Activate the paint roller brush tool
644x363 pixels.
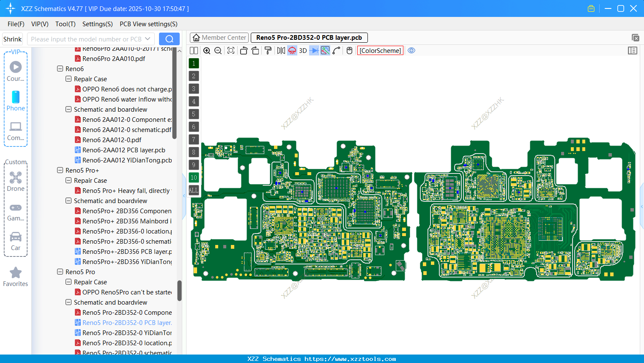click(x=268, y=50)
